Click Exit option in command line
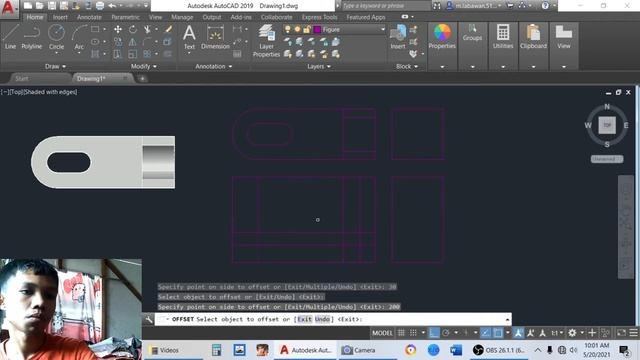640x360 pixels. [x=304, y=319]
